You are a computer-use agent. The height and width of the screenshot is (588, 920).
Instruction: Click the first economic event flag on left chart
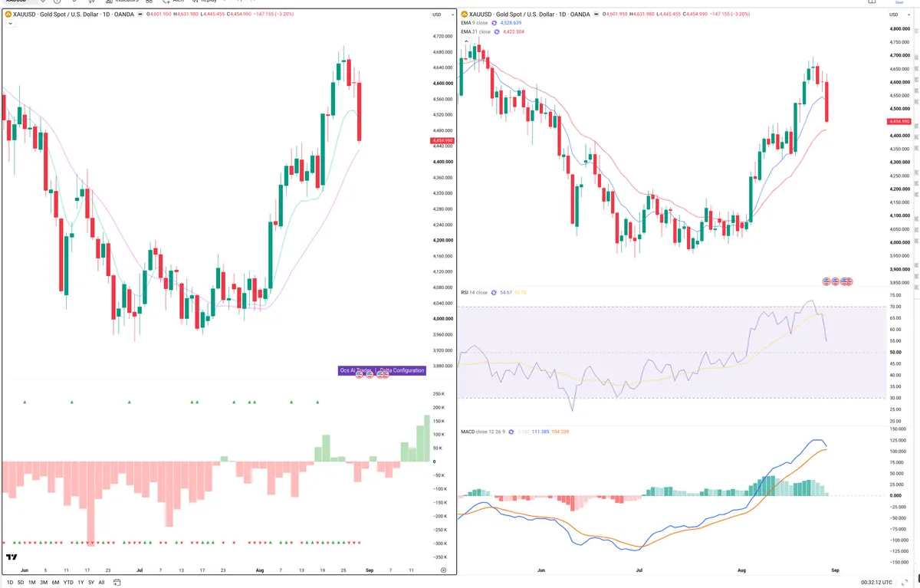pos(359,375)
